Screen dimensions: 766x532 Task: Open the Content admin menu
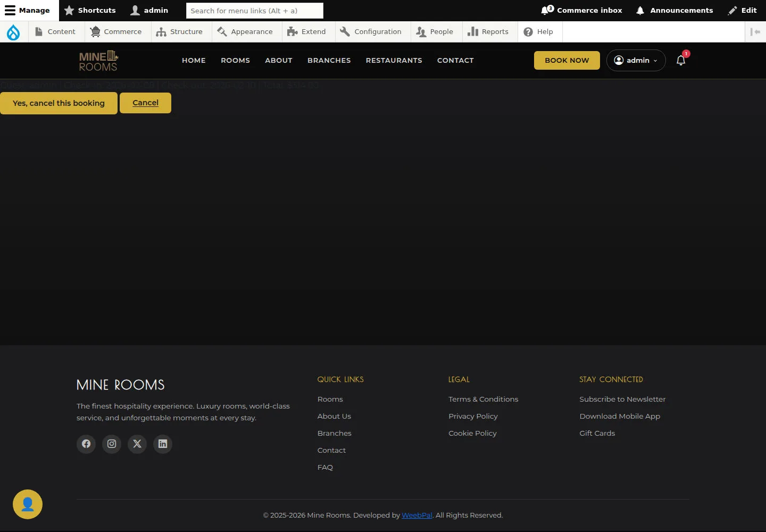[x=55, y=32]
